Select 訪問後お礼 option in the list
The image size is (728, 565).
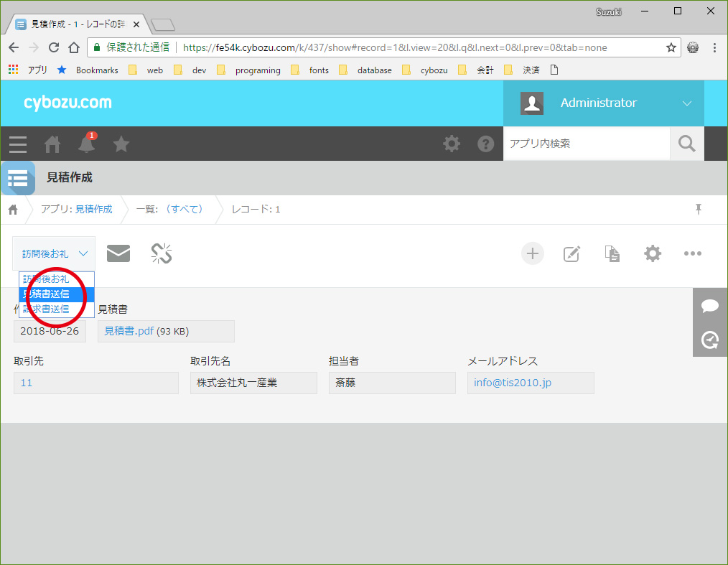click(x=57, y=279)
